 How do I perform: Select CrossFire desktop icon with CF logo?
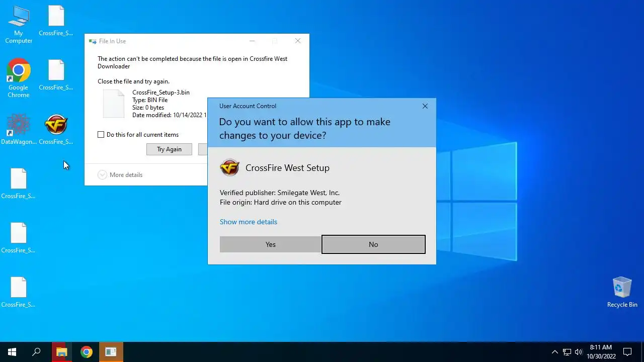(x=56, y=129)
